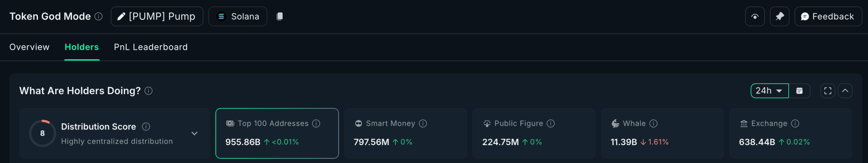Image resolution: width=868 pixels, height=163 pixels.
Task: Open the PnL Leaderboard tab
Action: tap(151, 47)
